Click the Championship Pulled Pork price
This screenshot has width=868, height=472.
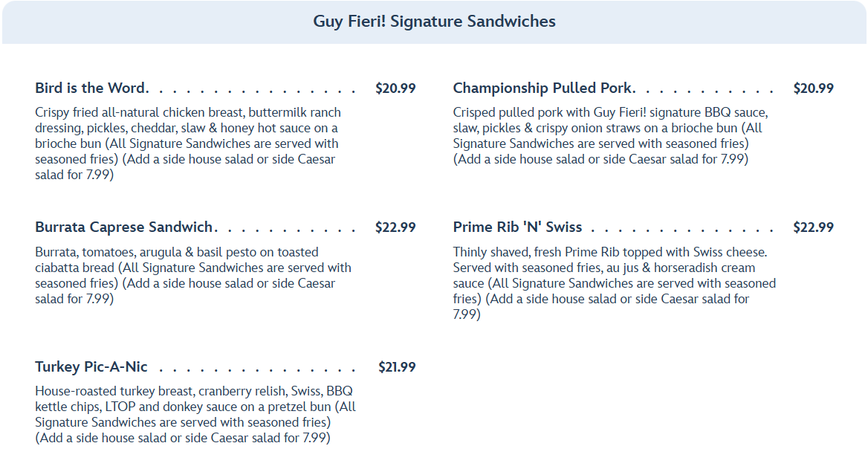(x=813, y=88)
